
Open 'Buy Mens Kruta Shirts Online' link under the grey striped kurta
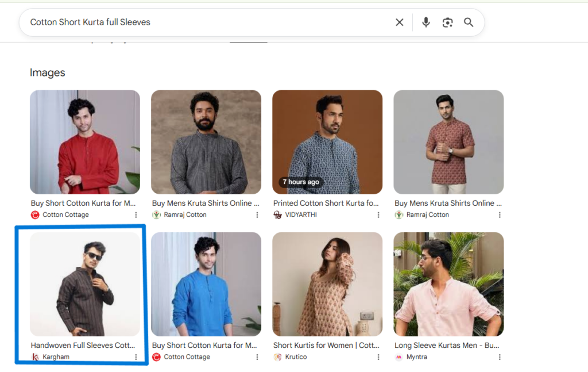206,203
